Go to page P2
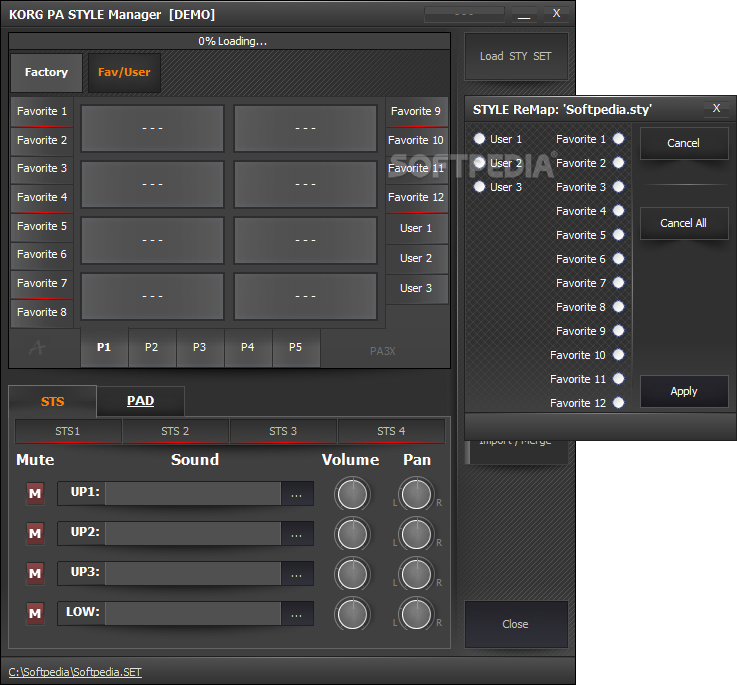 [x=152, y=347]
